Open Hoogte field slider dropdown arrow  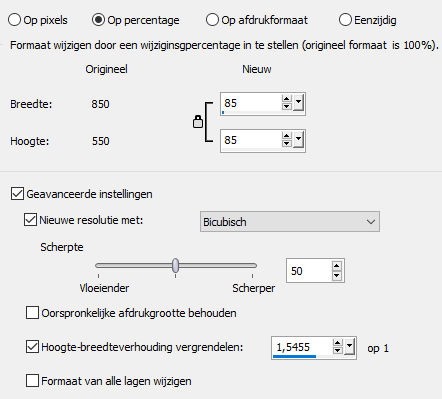(x=298, y=140)
